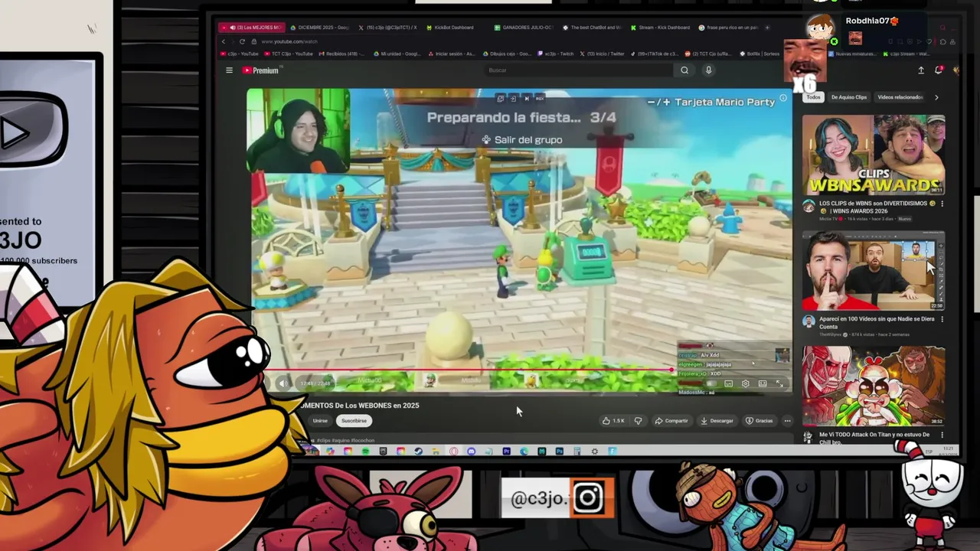This screenshot has height=551, width=980.
Task: Go back with the browser back arrow
Action: coord(224,41)
